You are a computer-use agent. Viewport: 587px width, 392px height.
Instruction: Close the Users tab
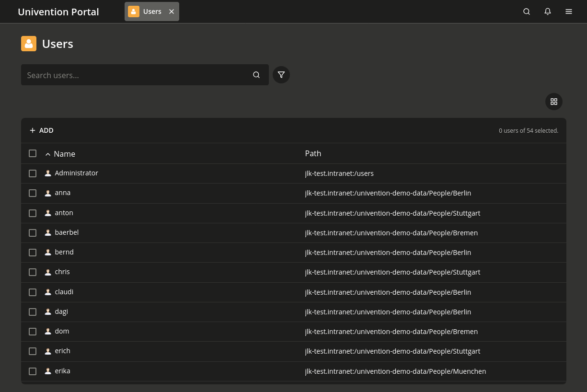point(172,12)
